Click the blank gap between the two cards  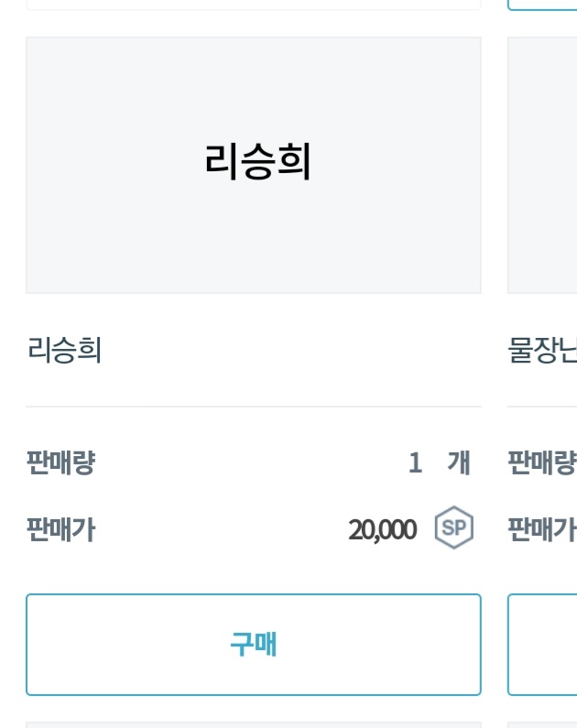[x=495, y=366]
